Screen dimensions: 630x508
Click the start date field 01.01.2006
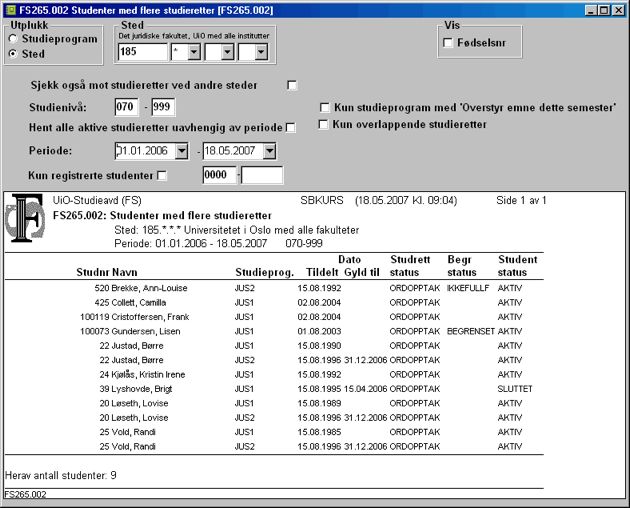click(x=145, y=151)
